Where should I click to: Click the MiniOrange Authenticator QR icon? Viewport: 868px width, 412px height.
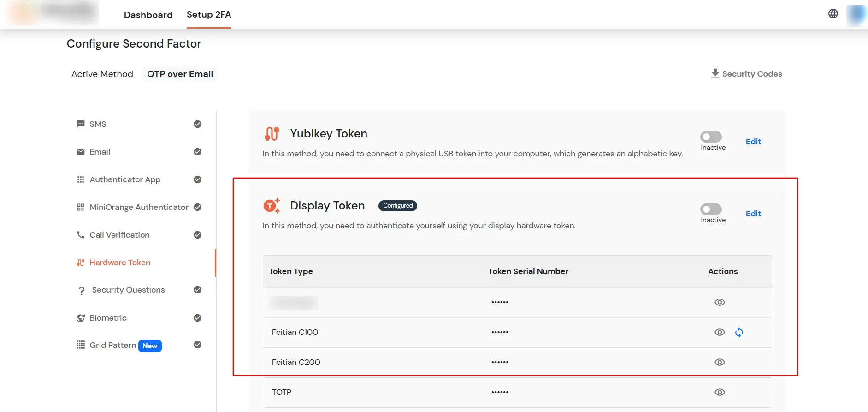81,207
